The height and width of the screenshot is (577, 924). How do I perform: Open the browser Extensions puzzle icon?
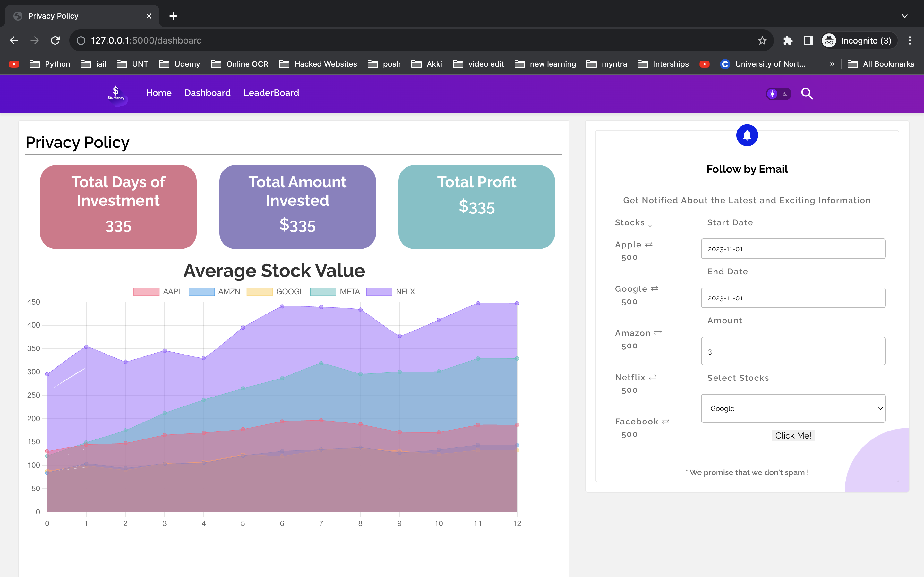[788, 40]
